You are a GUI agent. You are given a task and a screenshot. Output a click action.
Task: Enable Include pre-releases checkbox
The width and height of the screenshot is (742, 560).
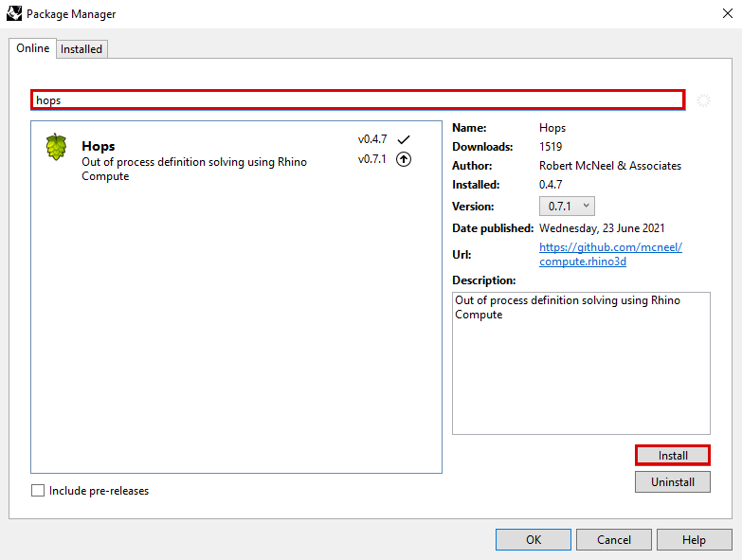pos(38,491)
